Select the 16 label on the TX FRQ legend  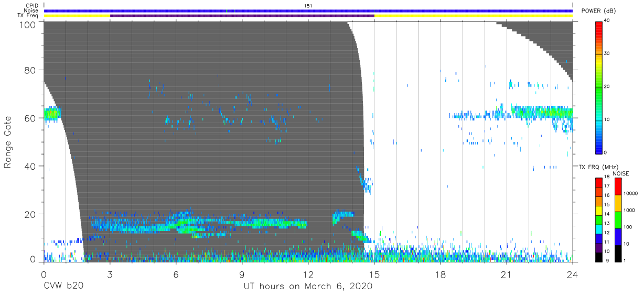tap(606, 195)
